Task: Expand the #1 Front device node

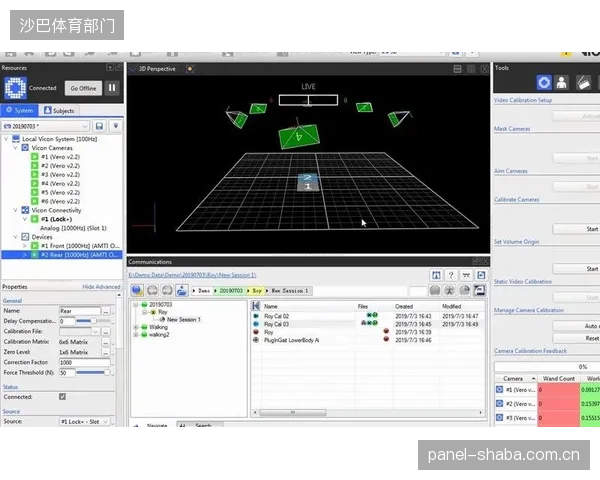Action: coord(25,246)
